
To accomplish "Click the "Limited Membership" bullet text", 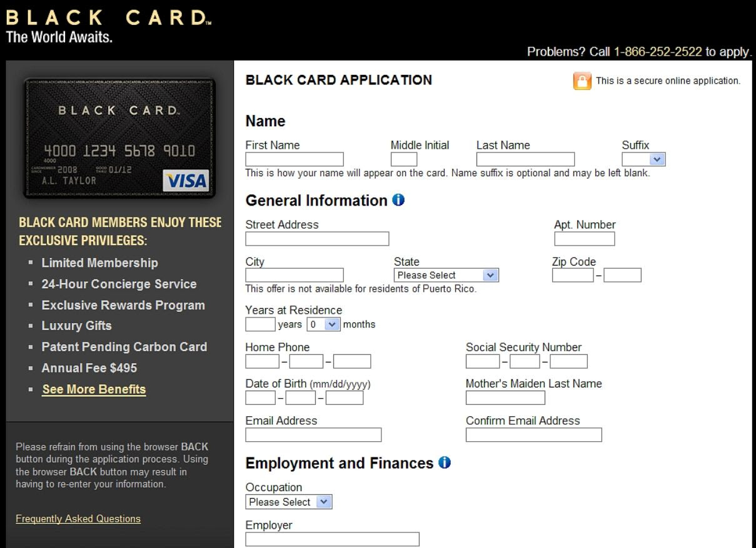I will coord(100,263).
